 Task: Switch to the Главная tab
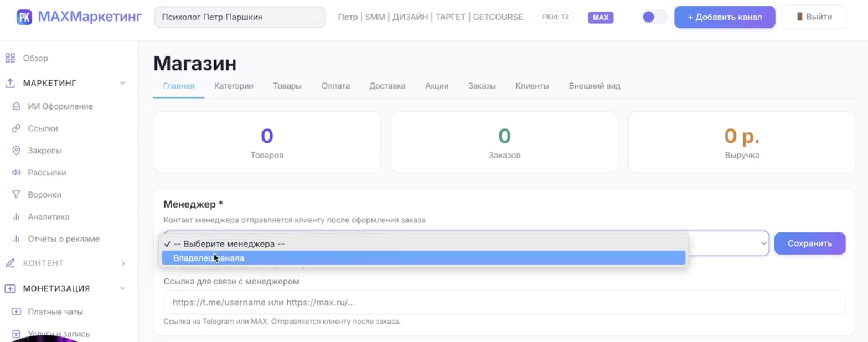179,86
